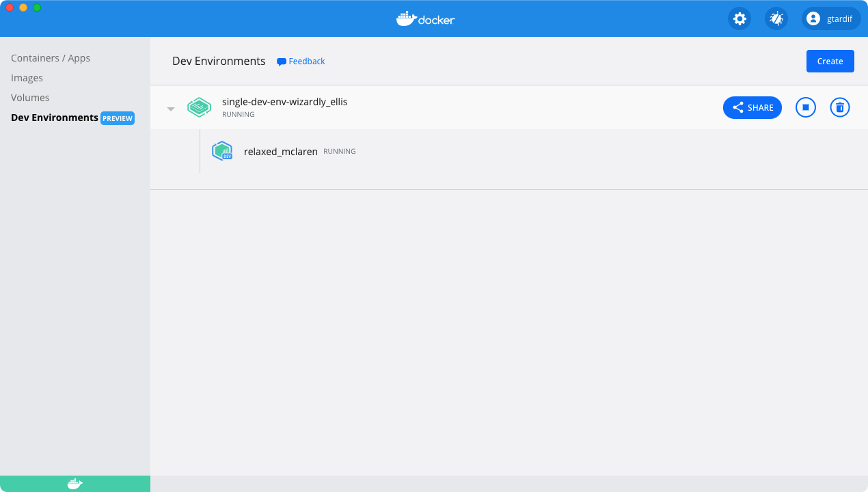Click the whale icon in bottom status bar
This screenshot has height=492, width=868.
pyautogui.click(x=74, y=484)
